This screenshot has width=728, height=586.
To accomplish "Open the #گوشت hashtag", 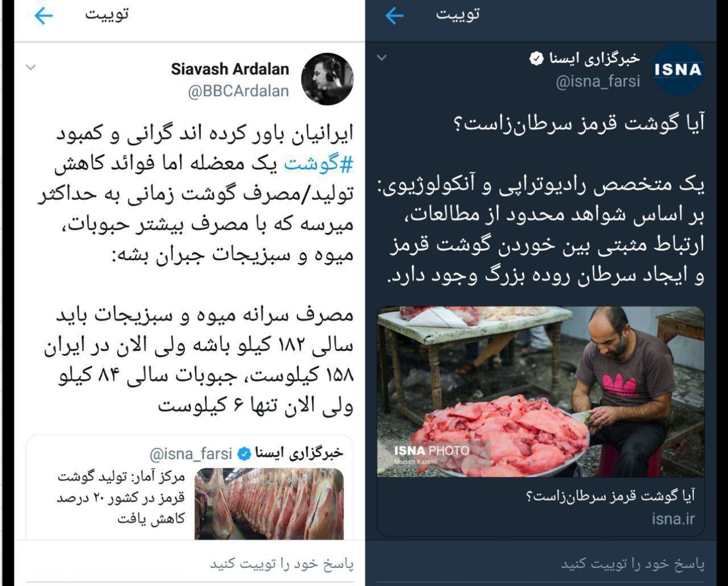I will point(318,164).
